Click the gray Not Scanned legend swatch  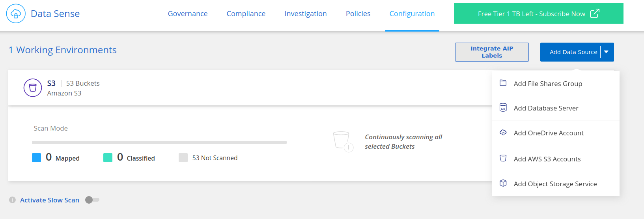[x=183, y=158]
